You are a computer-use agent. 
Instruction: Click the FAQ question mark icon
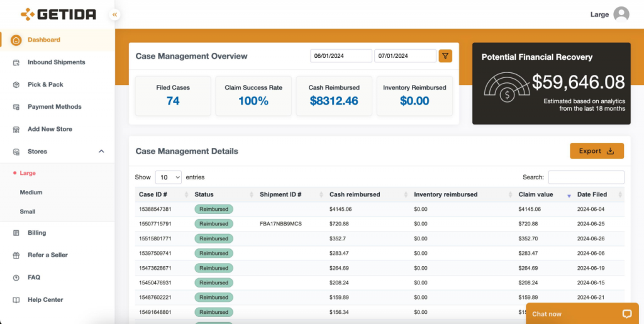coord(16,277)
